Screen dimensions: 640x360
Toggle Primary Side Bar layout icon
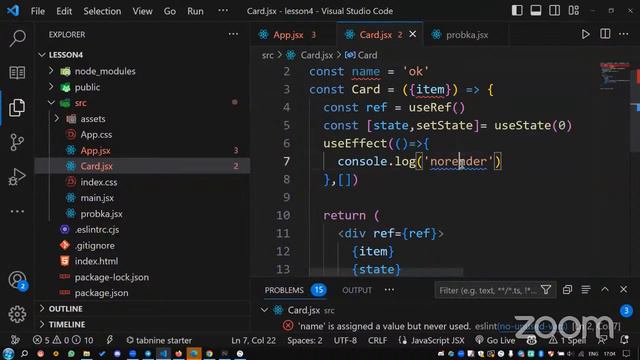coord(517,11)
